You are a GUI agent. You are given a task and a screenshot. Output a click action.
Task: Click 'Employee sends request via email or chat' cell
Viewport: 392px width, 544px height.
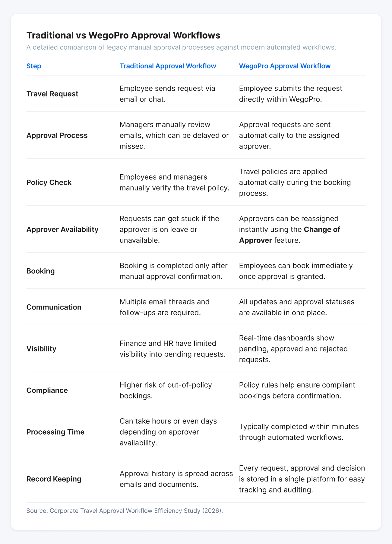point(168,94)
